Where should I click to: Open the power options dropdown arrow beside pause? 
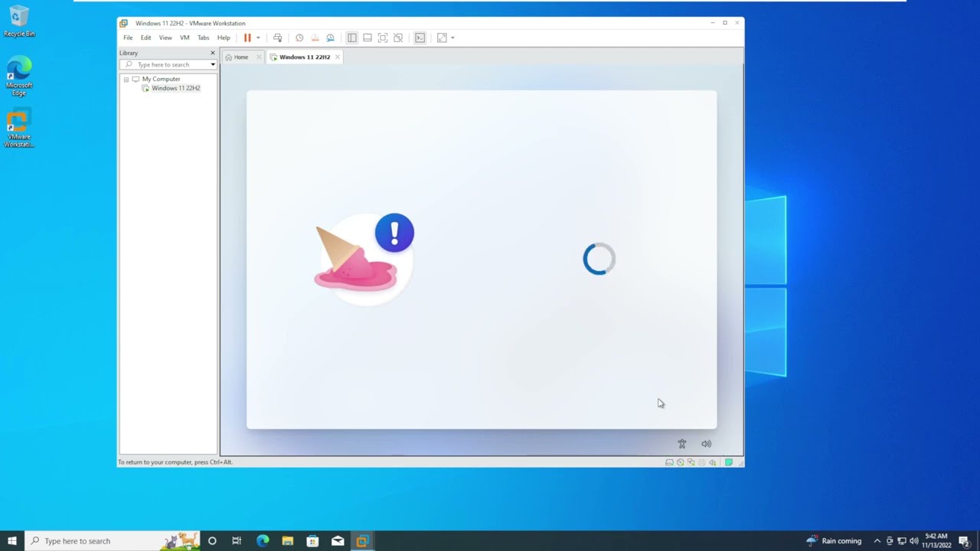[x=258, y=37]
